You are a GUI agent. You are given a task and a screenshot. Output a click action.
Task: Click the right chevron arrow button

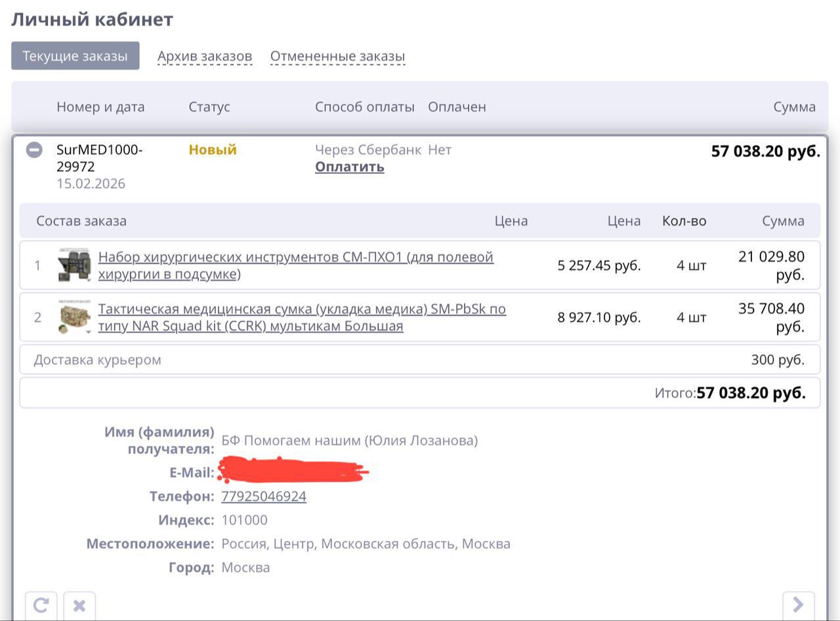(x=798, y=605)
